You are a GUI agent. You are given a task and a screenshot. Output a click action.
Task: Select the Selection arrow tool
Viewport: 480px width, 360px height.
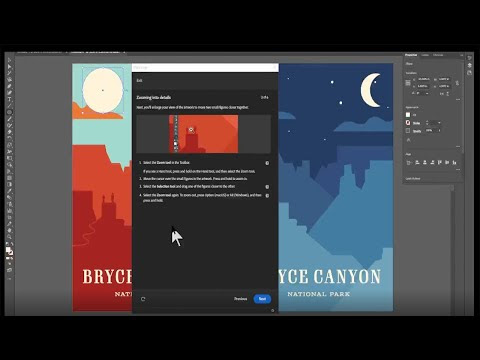9,60
